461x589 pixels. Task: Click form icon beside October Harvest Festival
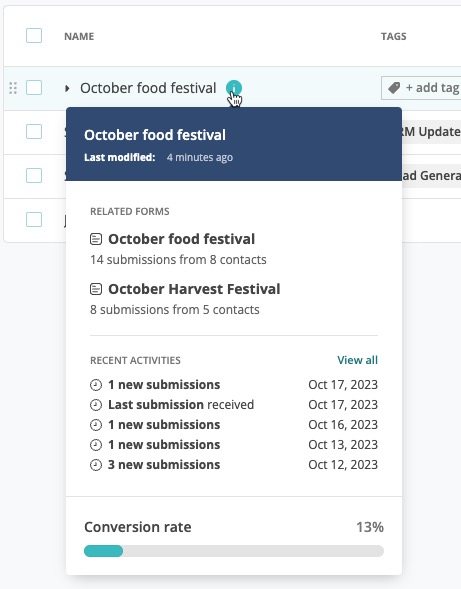(x=96, y=289)
